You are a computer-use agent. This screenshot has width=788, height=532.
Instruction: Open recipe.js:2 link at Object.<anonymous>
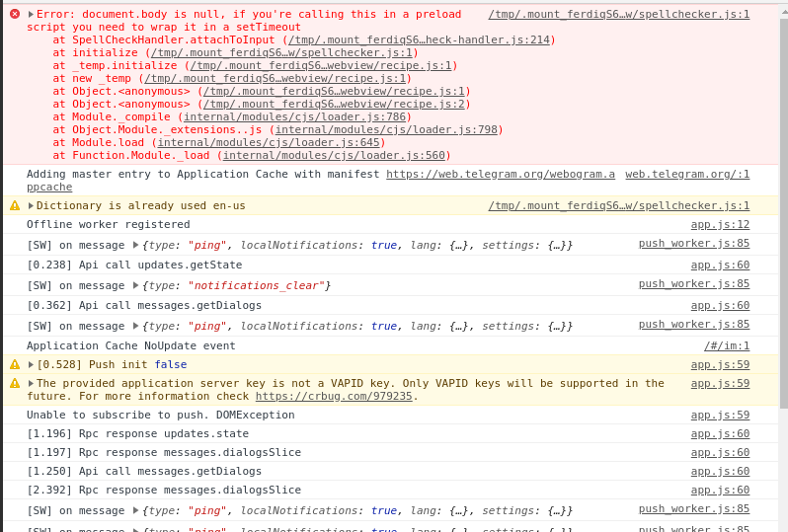coord(334,104)
